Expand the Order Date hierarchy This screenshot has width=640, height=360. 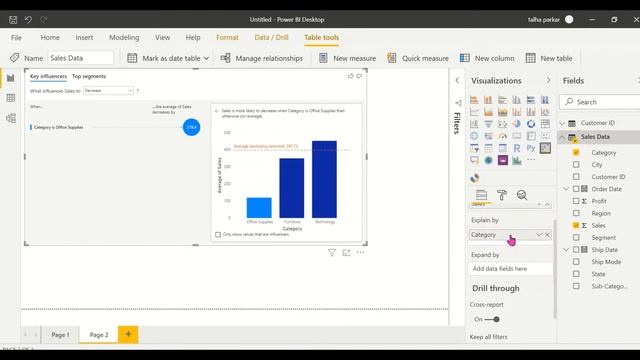point(566,189)
